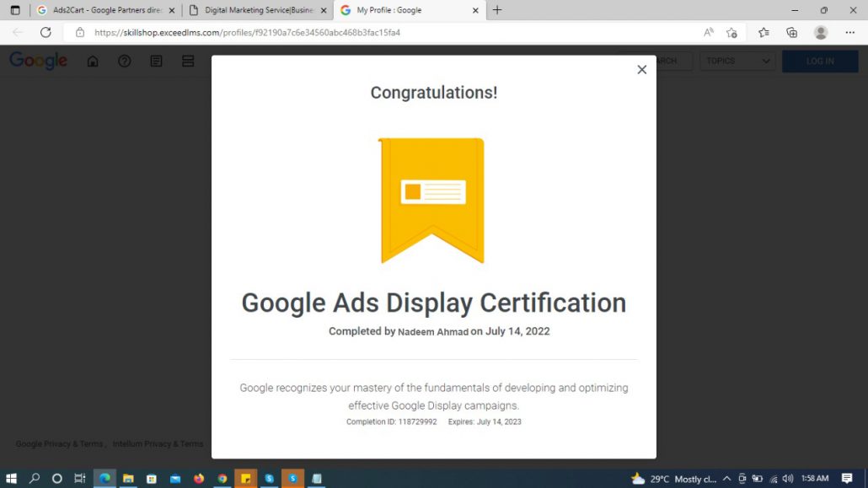Open volume control in system tray
The height and width of the screenshot is (488, 868).
(x=788, y=478)
